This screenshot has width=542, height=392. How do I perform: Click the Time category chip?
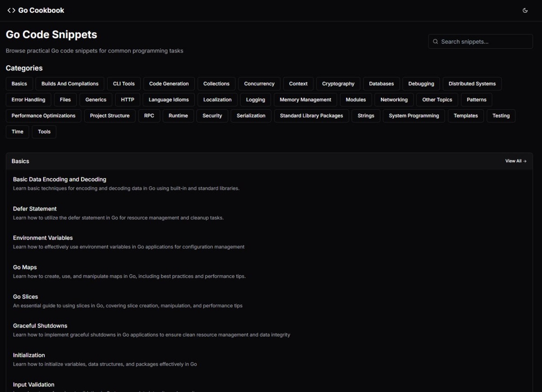pyautogui.click(x=18, y=132)
